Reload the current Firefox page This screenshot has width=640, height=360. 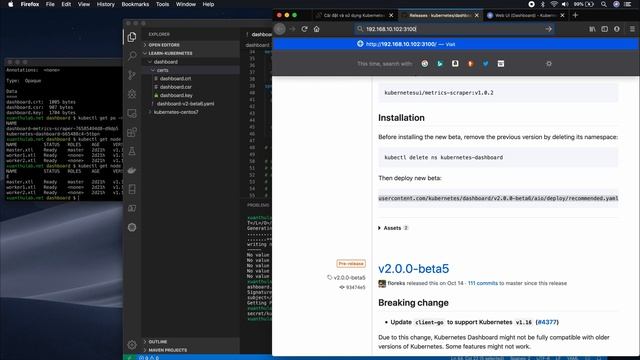(304, 29)
